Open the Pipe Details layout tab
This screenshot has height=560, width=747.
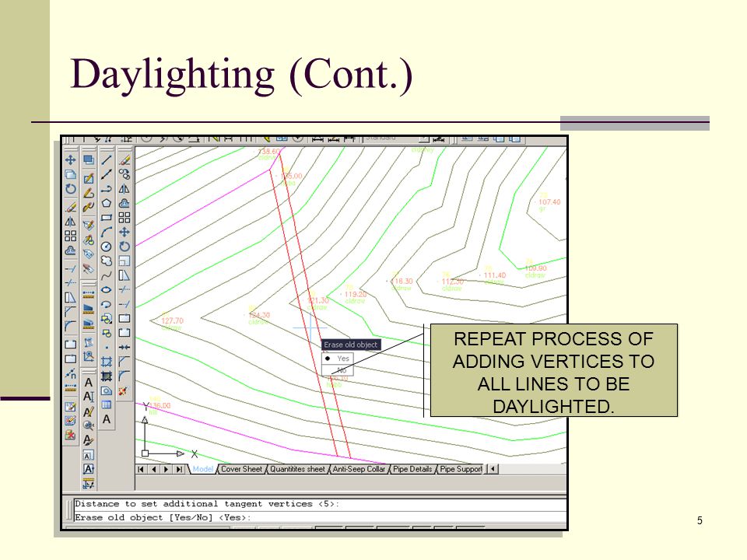(412, 469)
